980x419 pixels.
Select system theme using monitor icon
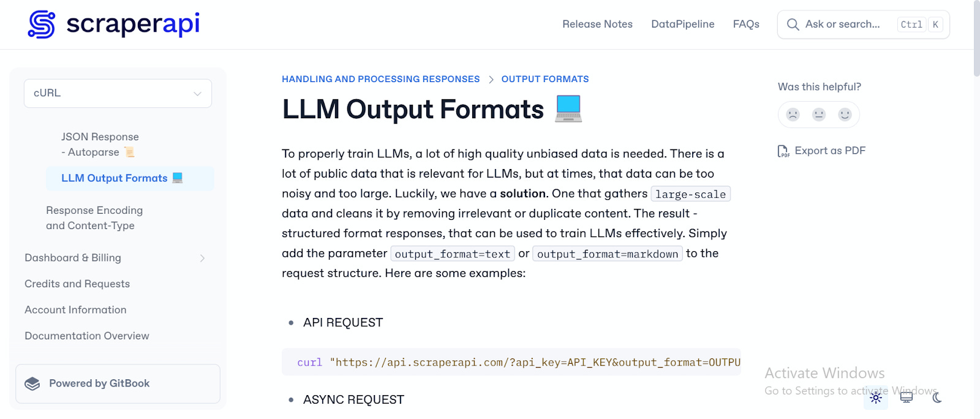[906, 398]
